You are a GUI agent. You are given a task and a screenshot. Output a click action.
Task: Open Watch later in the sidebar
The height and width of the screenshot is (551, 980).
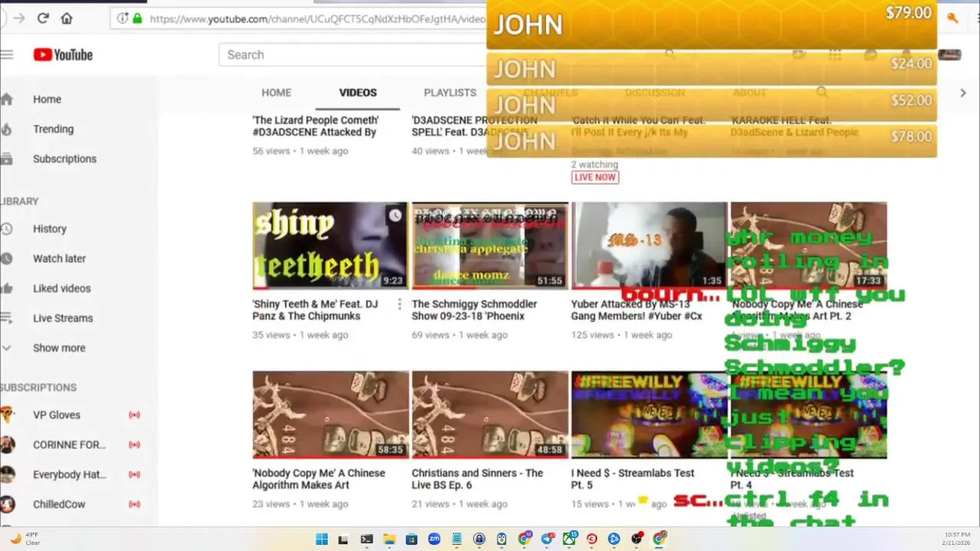[x=59, y=258]
